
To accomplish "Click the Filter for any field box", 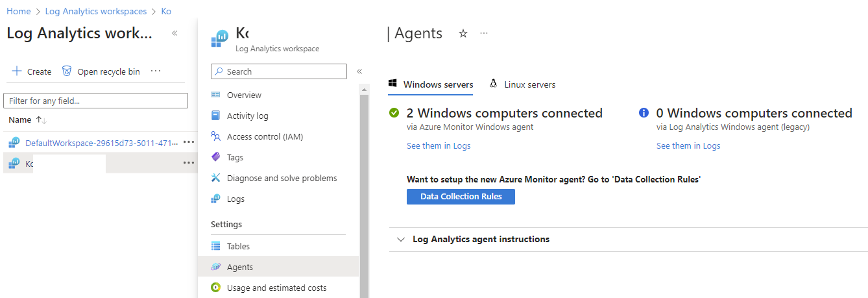I will 96,101.
